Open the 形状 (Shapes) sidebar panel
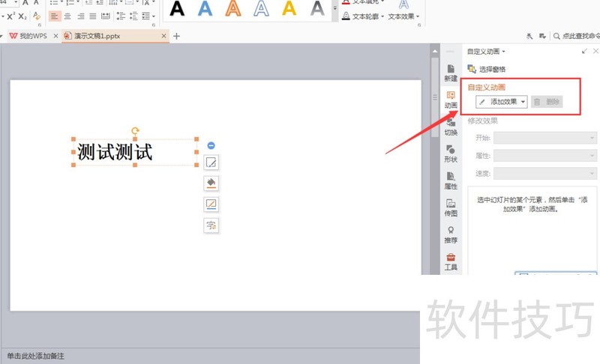The width and height of the screenshot is (600, 364). point(451,154)
